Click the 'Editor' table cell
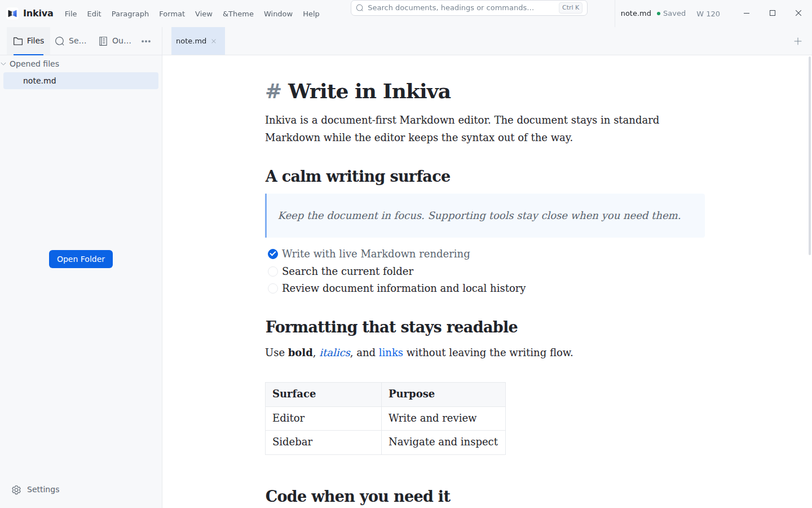The height and width of the screenshot is (508, 812). [323, 419]
